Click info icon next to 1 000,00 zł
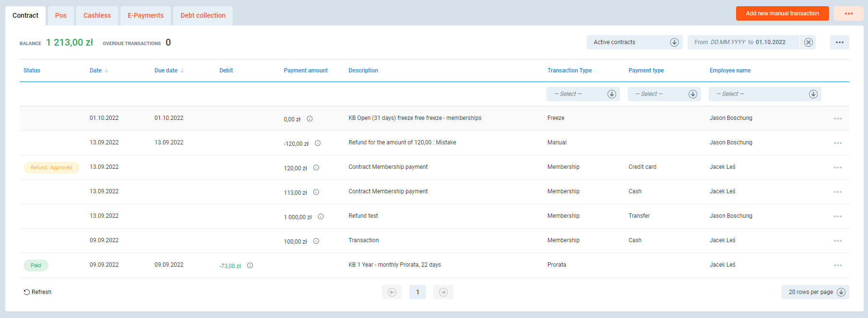The height and width of the screenshot is (318, 868). point(321,217)
